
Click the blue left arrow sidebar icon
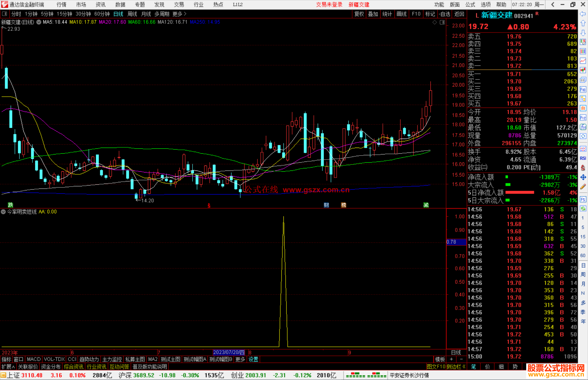pyautogui.click(x=583, y=14)
